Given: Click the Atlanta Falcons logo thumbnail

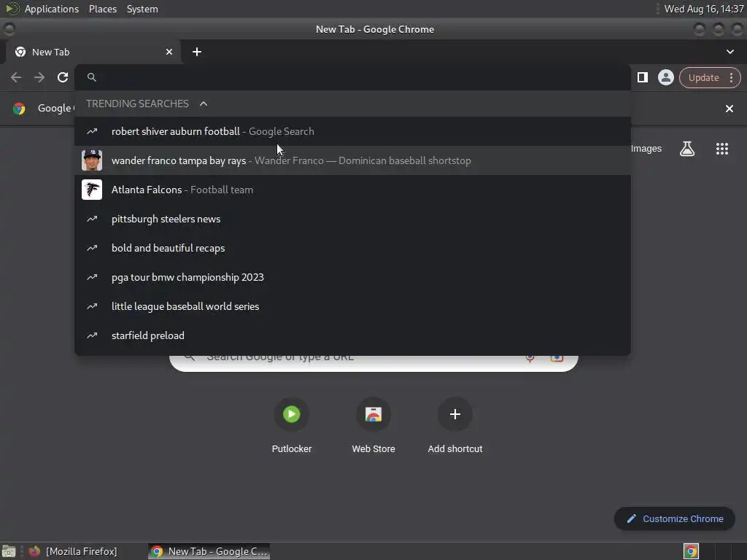Looking at the screenshot, I should [x=92, y=190].
